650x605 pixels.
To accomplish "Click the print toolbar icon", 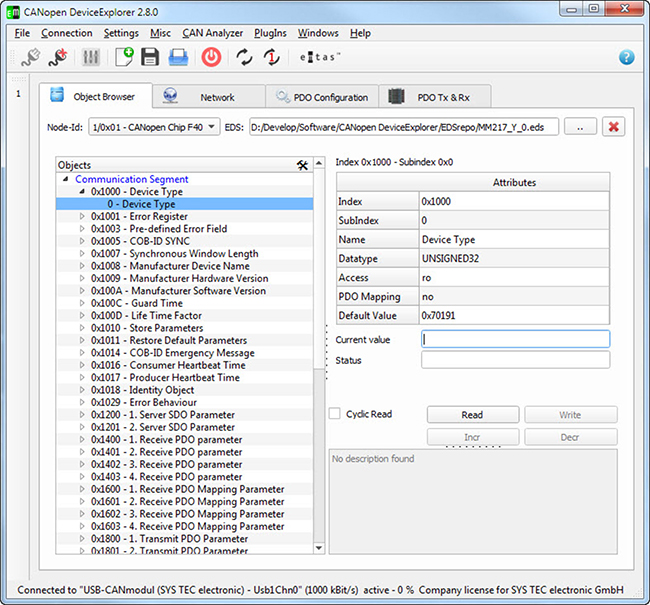I will pos(178,57).
